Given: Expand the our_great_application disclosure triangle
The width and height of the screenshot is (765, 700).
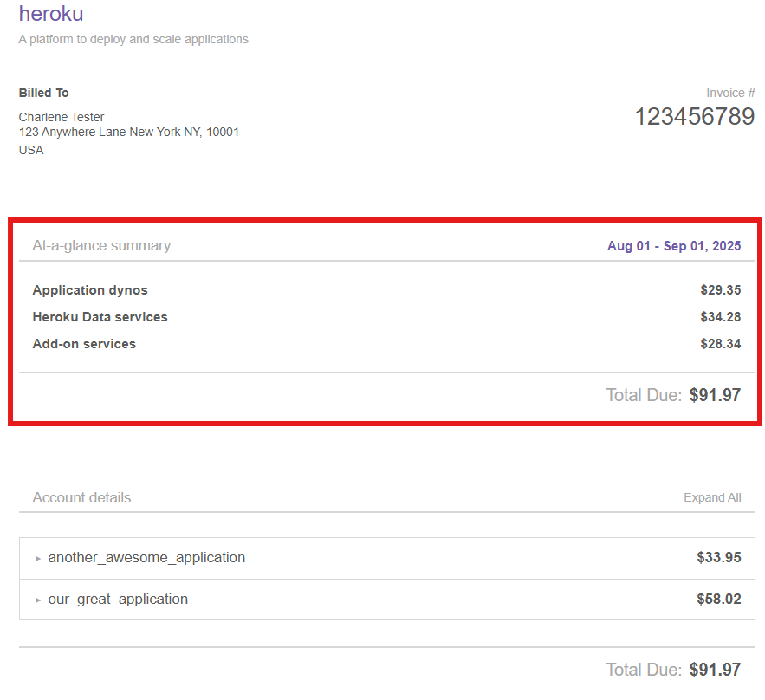Looking at the screenshot, I should coord(38,600).
